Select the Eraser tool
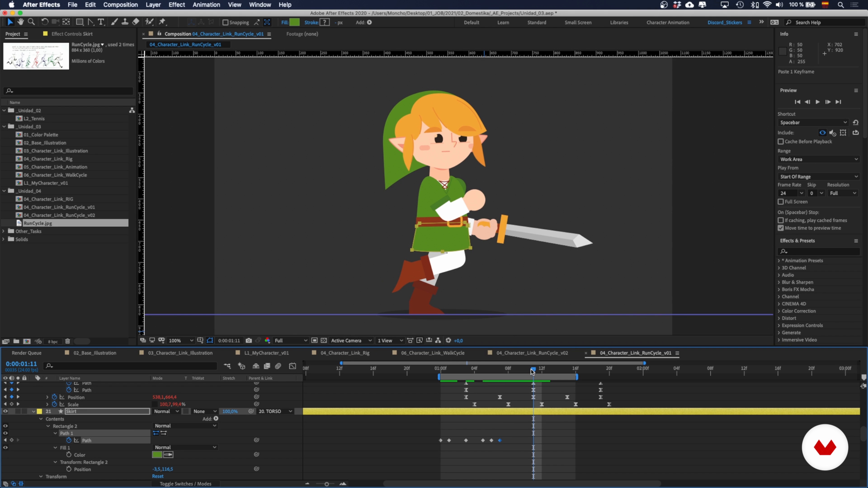The image size is (868, 488). click(x=135, y=22)
